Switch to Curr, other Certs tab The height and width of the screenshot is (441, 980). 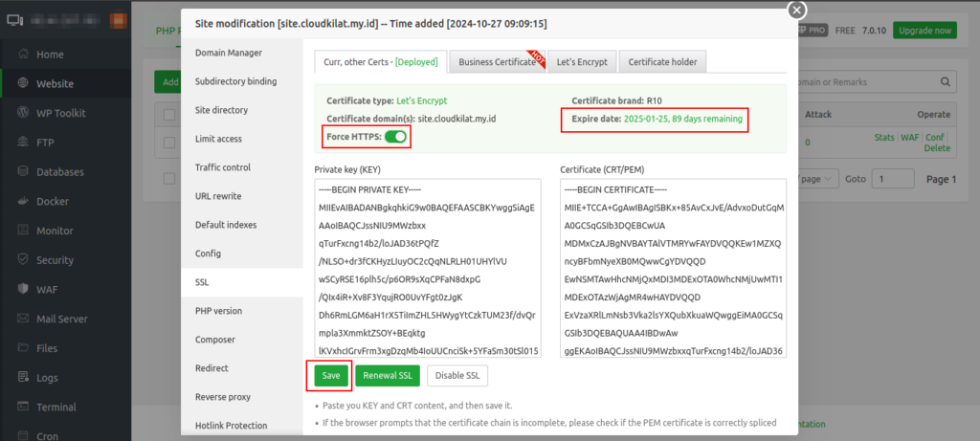381,62
